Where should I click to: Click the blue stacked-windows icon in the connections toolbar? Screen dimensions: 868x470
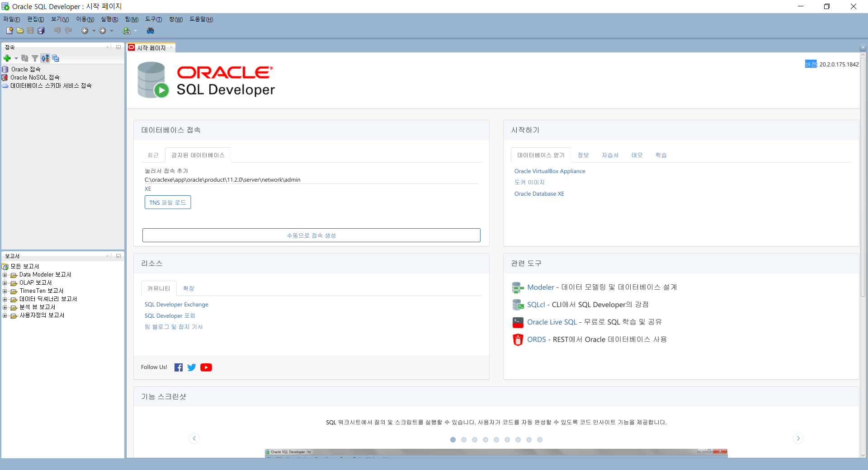(56, 58)
